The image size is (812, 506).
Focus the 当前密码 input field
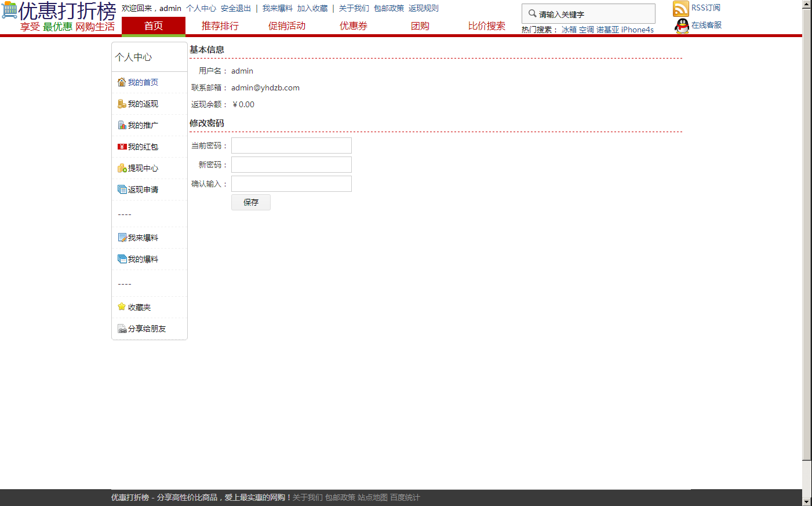coord(292,145)
